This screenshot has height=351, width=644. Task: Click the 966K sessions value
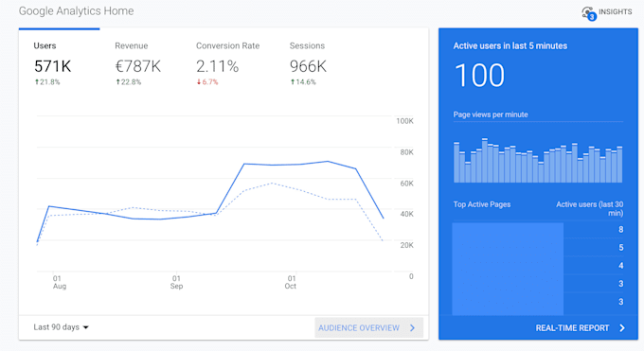308,66
